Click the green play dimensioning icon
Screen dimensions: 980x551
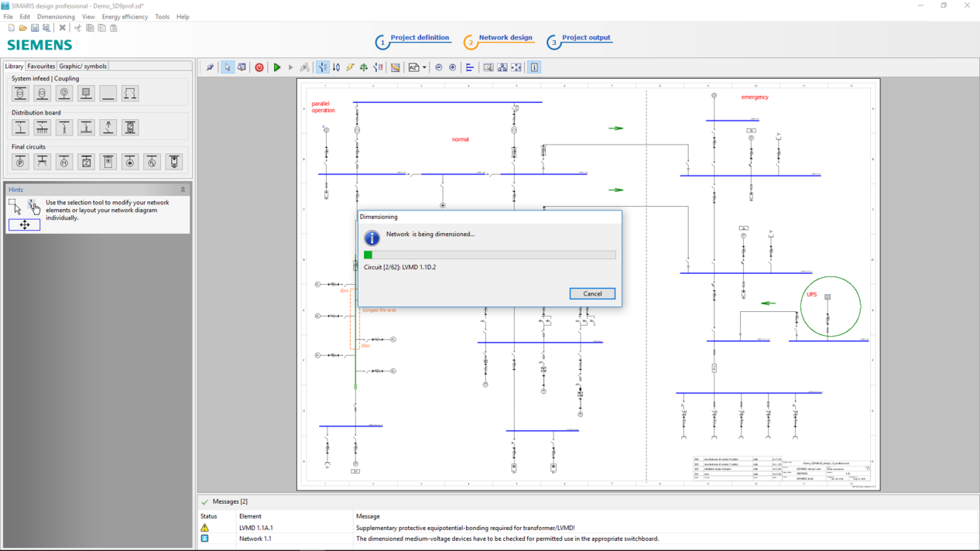pyautogui.click(x=276, y=67)
